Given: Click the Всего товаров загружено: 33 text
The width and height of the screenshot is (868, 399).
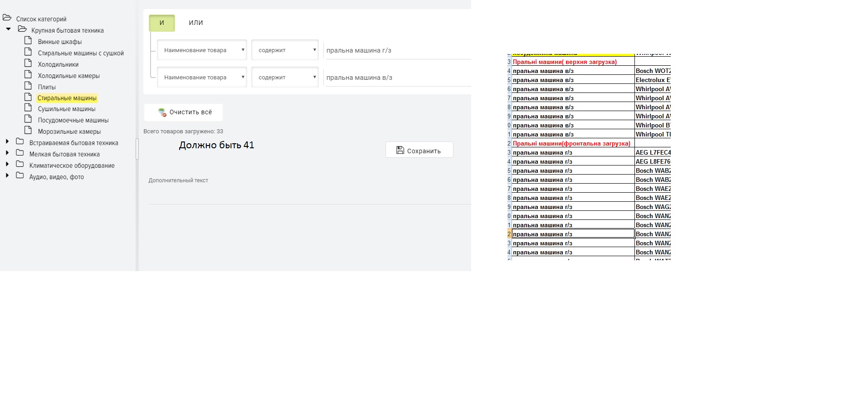Looking at the screenshot, I should (x=183, y=131).
